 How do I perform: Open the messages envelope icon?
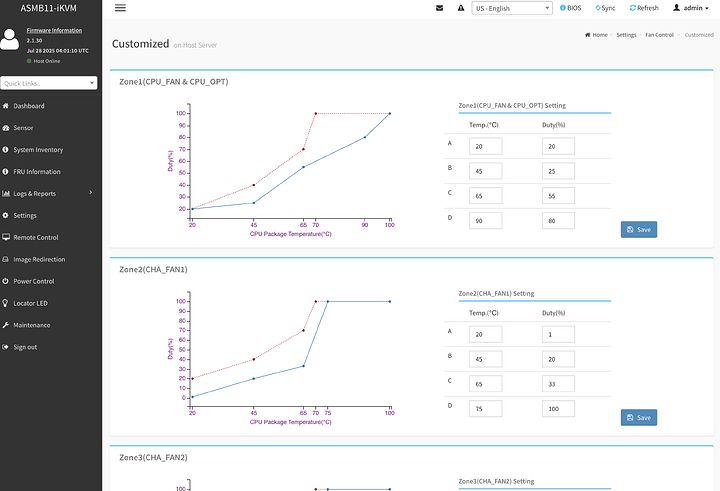click(439, 8)
